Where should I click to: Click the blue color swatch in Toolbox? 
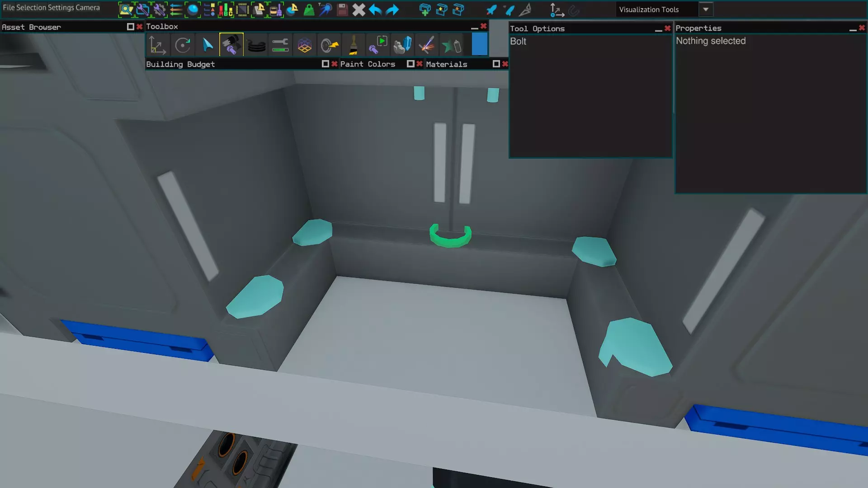479,45
